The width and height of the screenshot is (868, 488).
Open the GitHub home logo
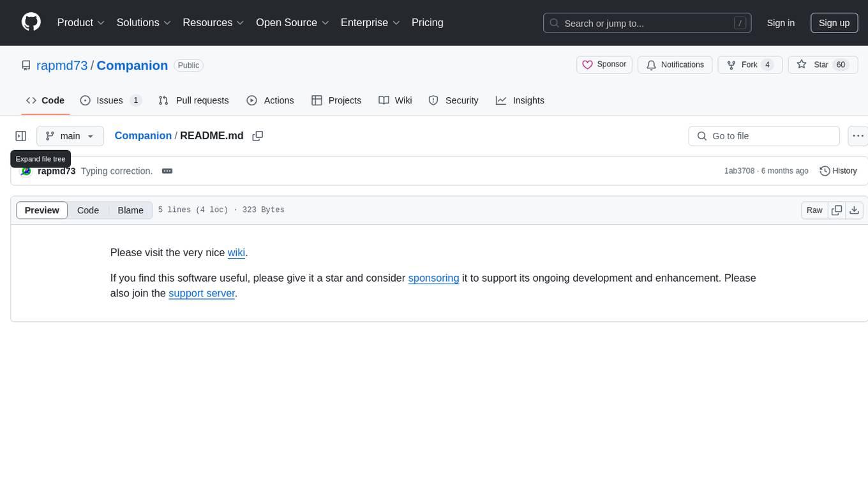tap(31, 22)
